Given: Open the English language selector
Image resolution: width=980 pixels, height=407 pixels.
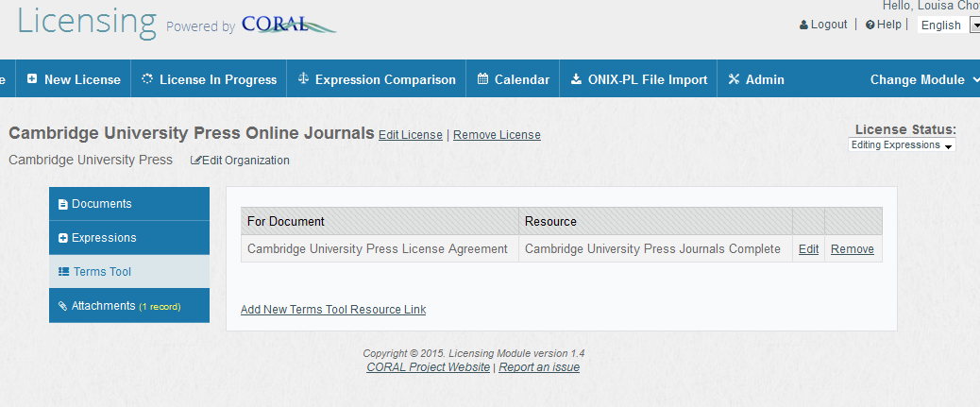Looking at the screenshot, I should coord(948,25).
